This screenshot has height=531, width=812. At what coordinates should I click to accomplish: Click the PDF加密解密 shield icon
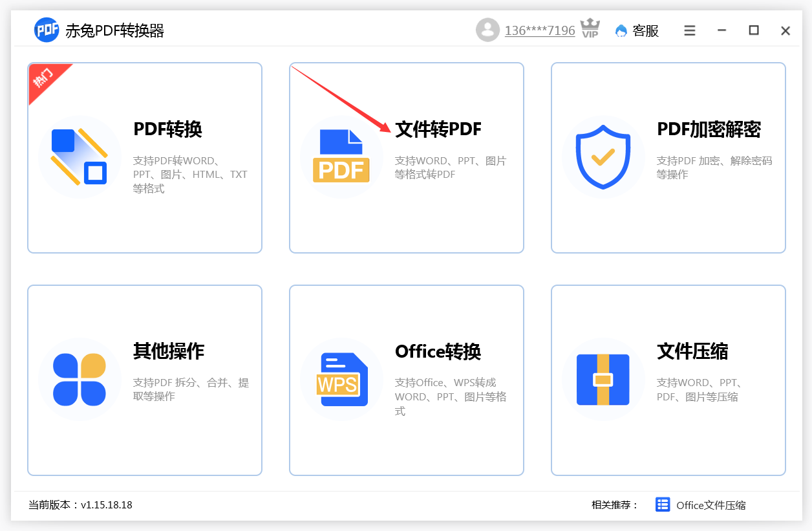pos(603,157)
